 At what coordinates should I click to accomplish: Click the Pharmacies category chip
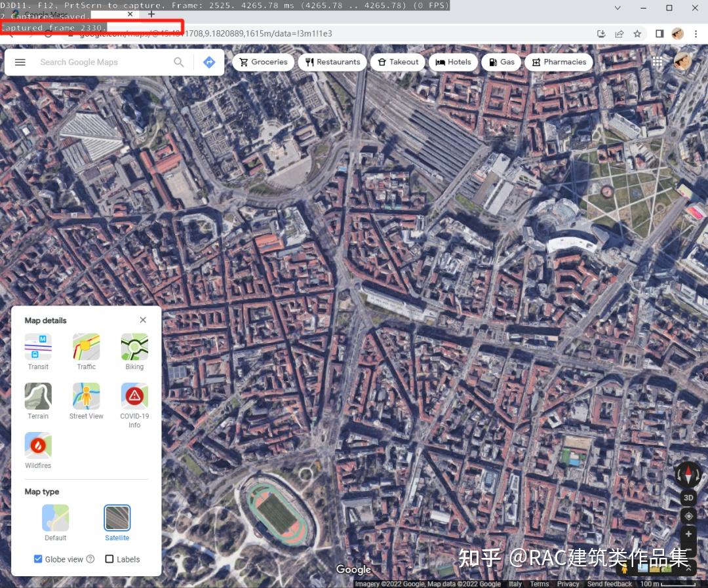click(559, 62)
